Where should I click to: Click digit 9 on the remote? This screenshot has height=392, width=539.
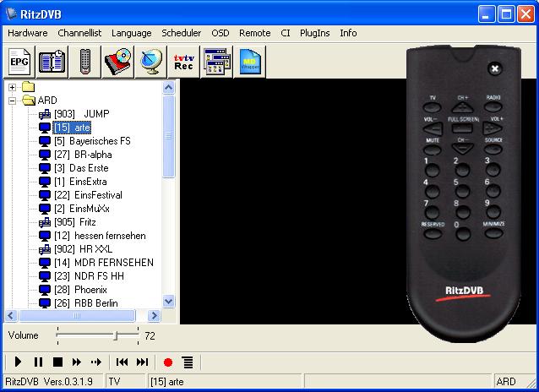pyautogui.click(x=493, y=212)
